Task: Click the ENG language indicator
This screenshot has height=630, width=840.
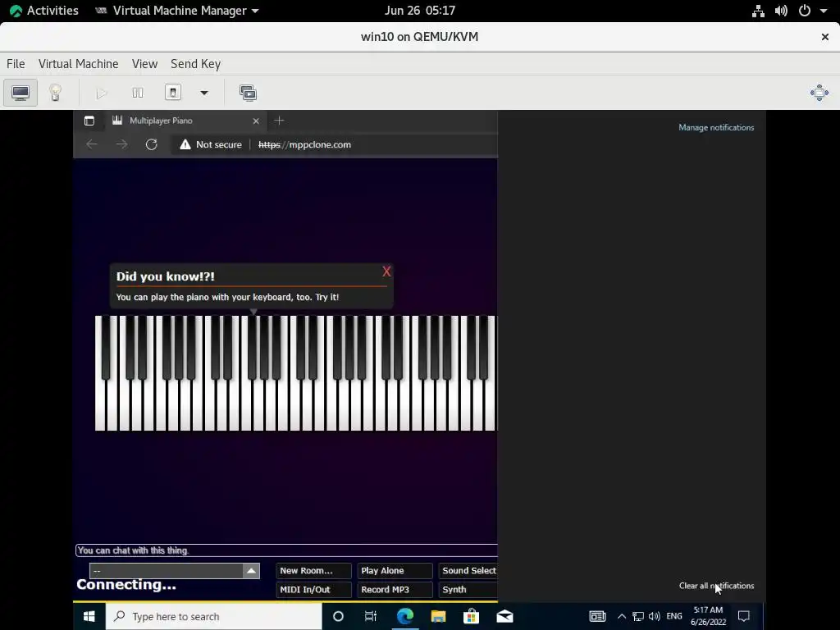Action: 674,616
